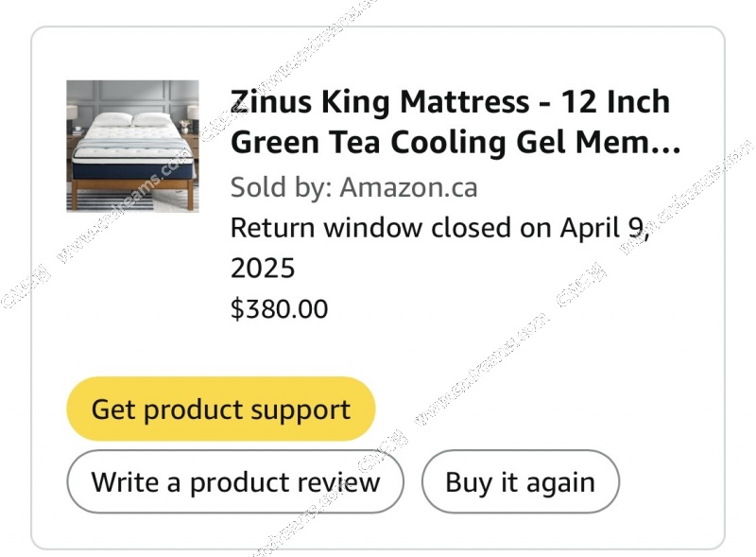756x557 pixels.
Task: Click the truncated title ending in Mem…
Action: point(635,143)
